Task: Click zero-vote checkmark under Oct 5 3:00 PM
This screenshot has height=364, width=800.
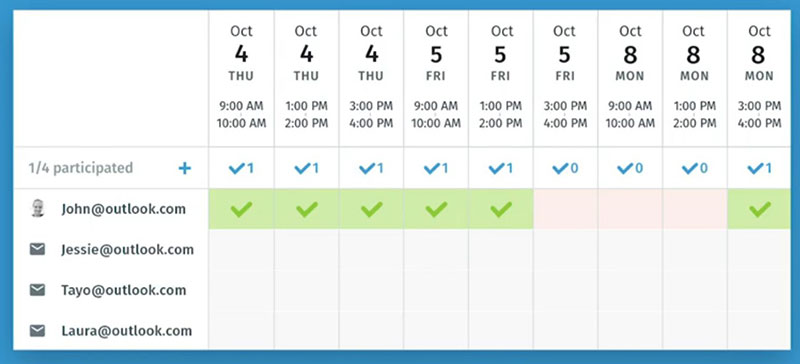Action: point(565,168)
